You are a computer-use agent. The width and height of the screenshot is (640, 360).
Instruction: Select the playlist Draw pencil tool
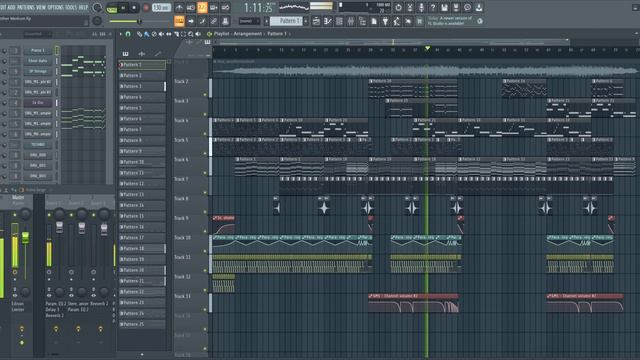coord(139,34)
